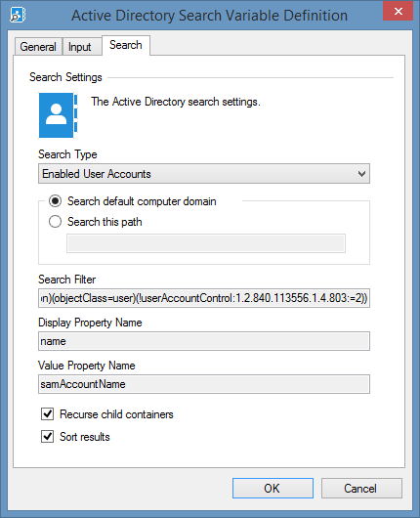Close the dialog with the red X
Screen dimensions: 420x518
pyautogui.click(x=398, y=11)
